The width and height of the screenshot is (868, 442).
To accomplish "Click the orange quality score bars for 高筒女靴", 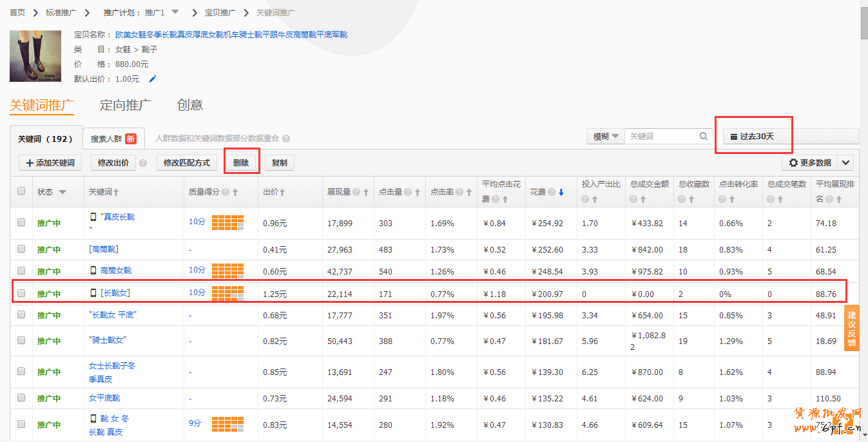I will 227,271.
